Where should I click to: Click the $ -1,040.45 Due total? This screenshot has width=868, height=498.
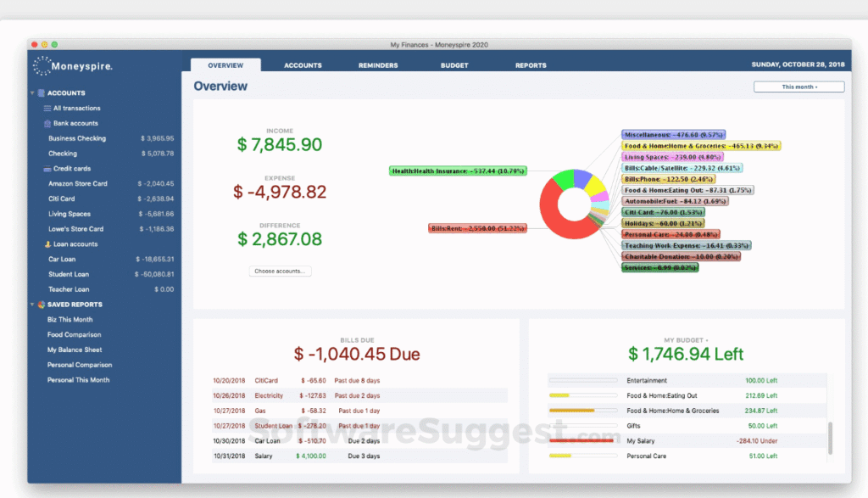pyautogui.click(x=357, y=354)
